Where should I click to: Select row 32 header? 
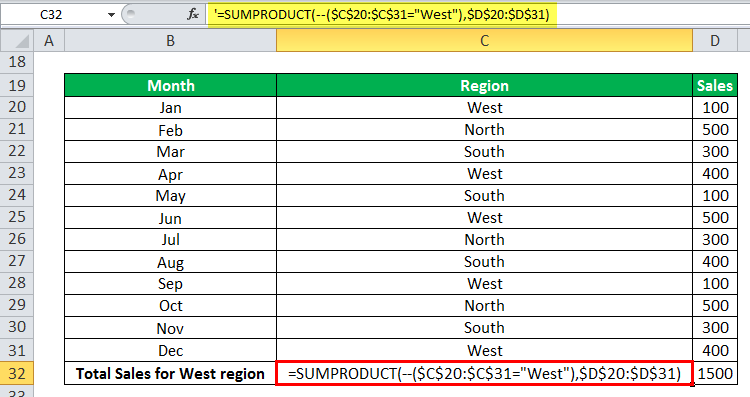17,373
